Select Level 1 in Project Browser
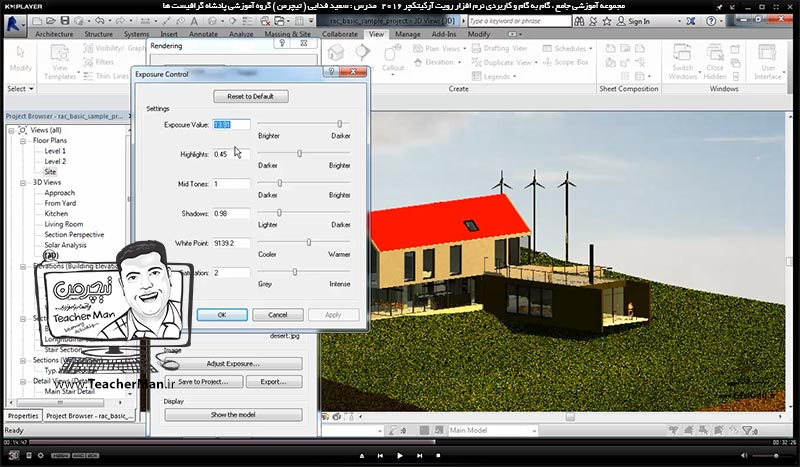 pos(55,151)
